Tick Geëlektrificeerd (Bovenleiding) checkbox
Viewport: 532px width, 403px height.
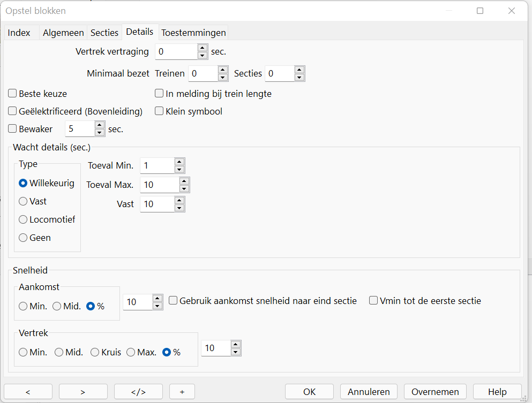(x=13, y=111)
